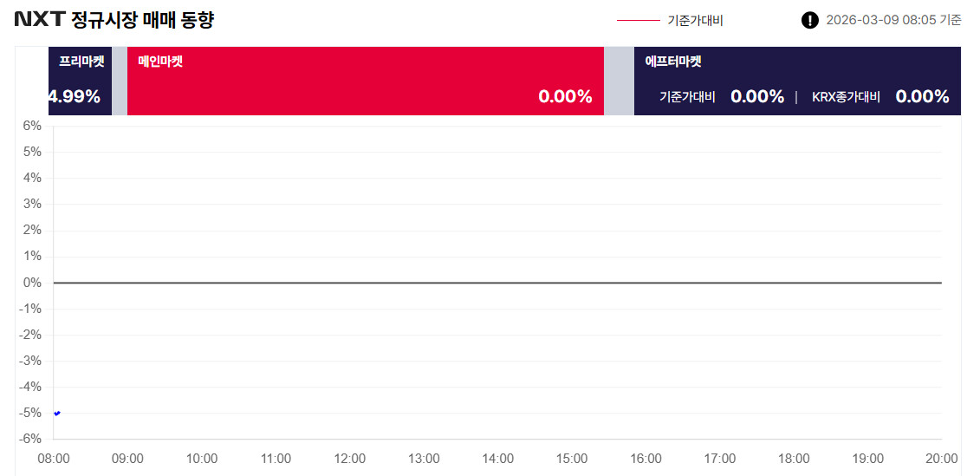This screenshot has width=980, height=476.
Task: Click the -6% y-axis label
Action: click(31, 439)
